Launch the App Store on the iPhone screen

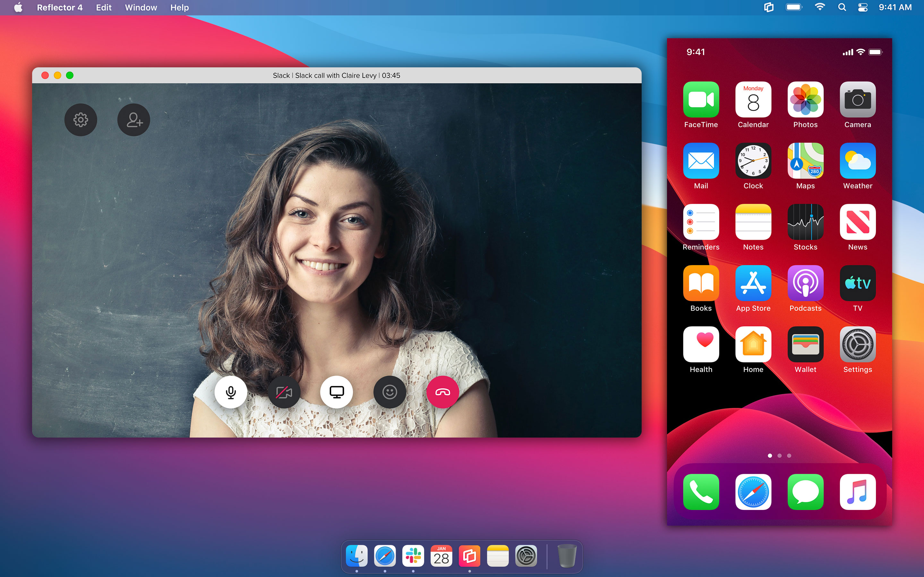(753, 284)
